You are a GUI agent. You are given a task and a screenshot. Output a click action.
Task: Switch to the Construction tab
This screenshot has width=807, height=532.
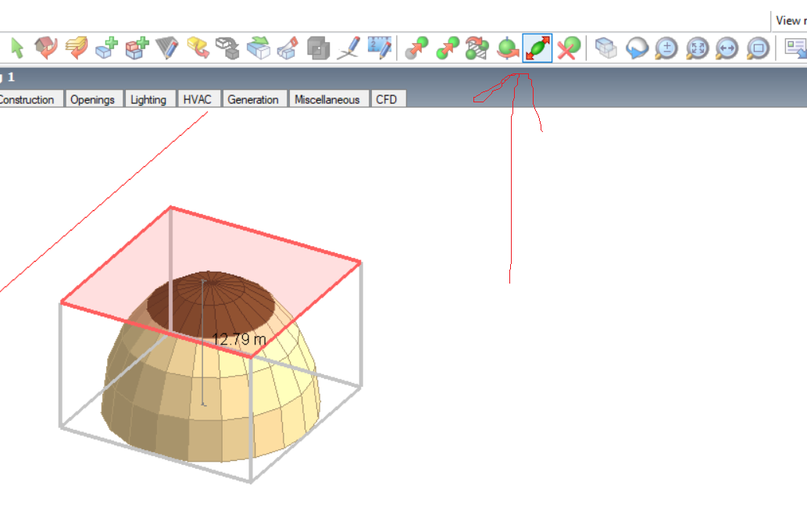tap(30, 99)
